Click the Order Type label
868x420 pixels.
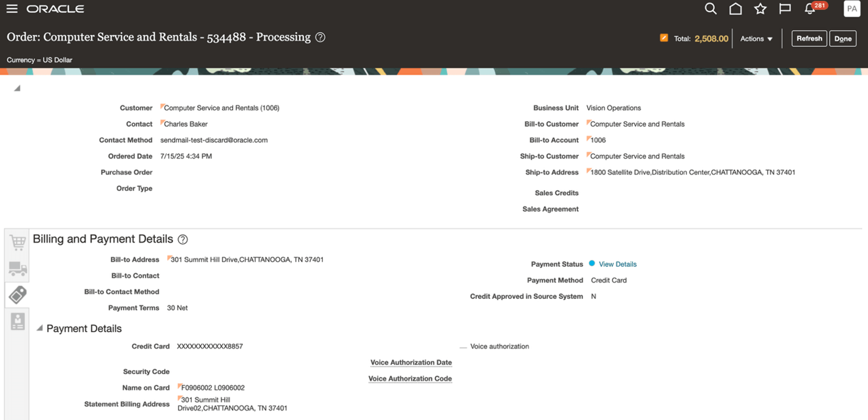point(134,188)
